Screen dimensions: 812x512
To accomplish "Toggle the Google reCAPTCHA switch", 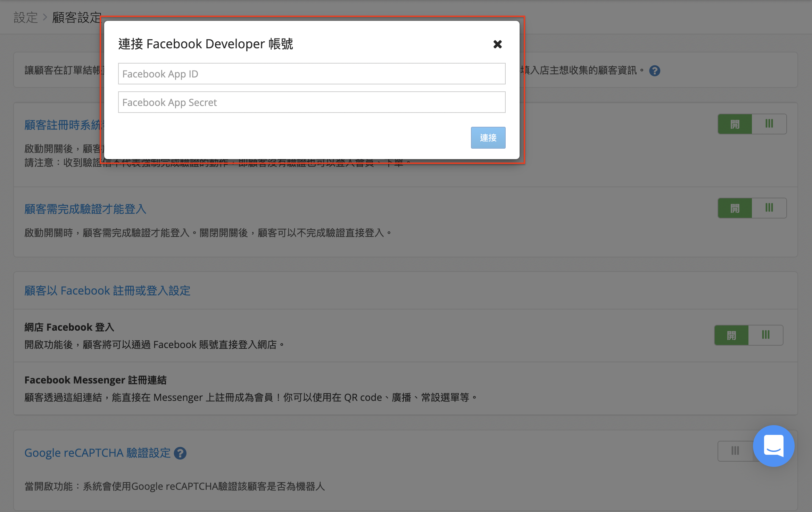I will [735, 451].
